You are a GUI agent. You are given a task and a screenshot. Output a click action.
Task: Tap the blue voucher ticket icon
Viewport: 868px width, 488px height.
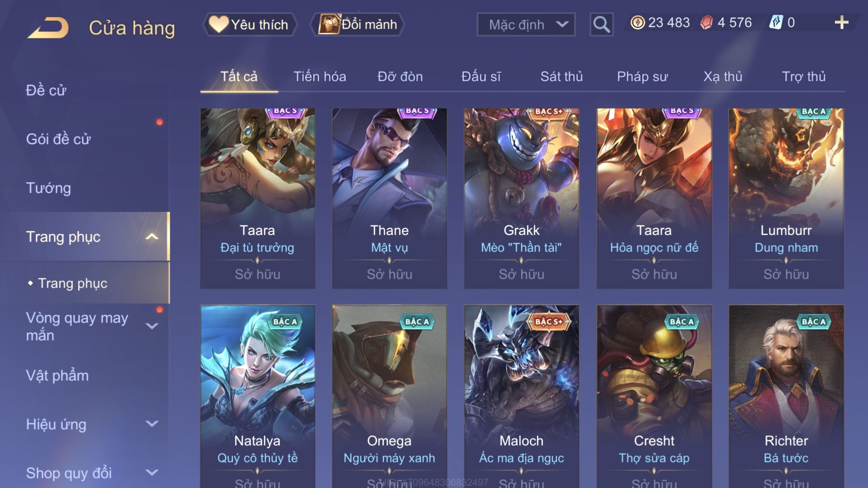[x=776, y=23]
